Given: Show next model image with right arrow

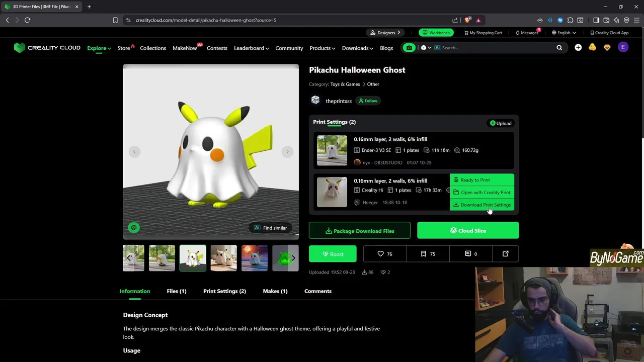Looking at the screenshot, I should tap(287, 152).
